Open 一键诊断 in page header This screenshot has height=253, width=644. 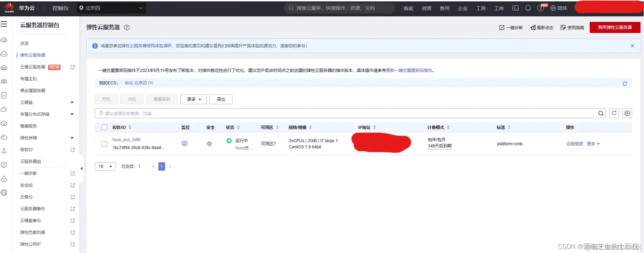(x=511, y=27)
